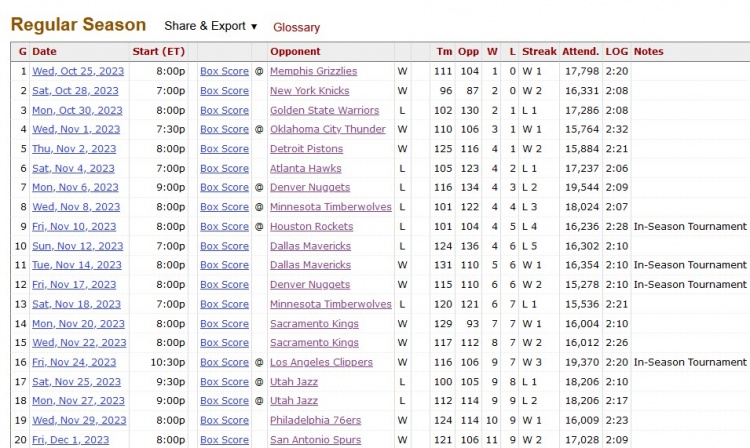Open Box Score for Denver Nuggets Nov 6 game
Screen dimensions: 750x448
[224, 187]
